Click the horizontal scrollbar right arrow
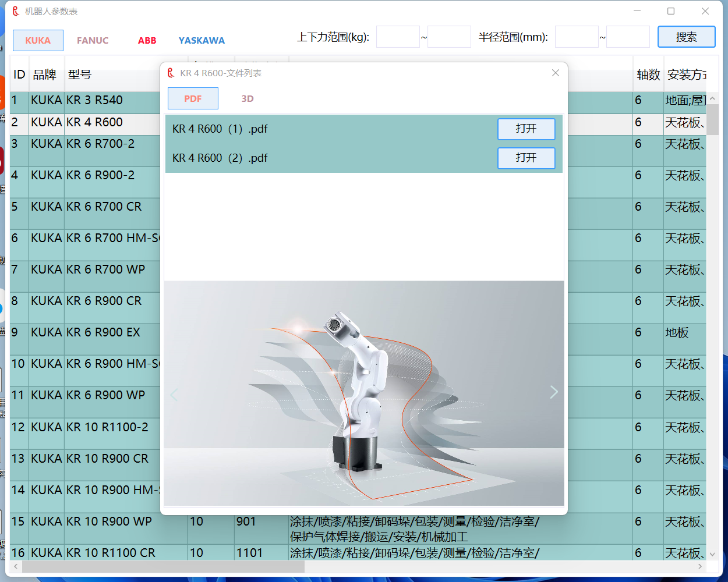728x582 pixels. [701, 566]
